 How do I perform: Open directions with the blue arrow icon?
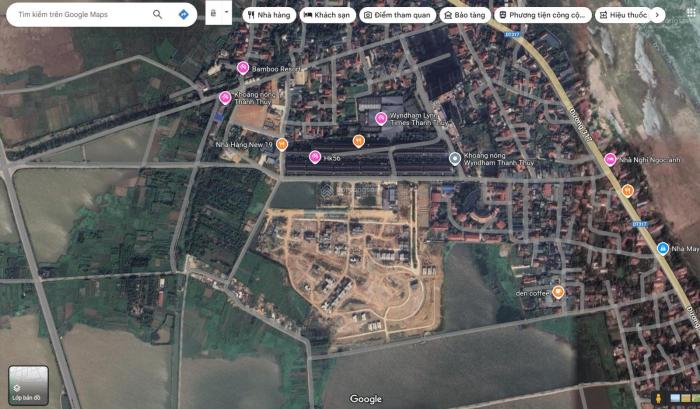[184, 15]
